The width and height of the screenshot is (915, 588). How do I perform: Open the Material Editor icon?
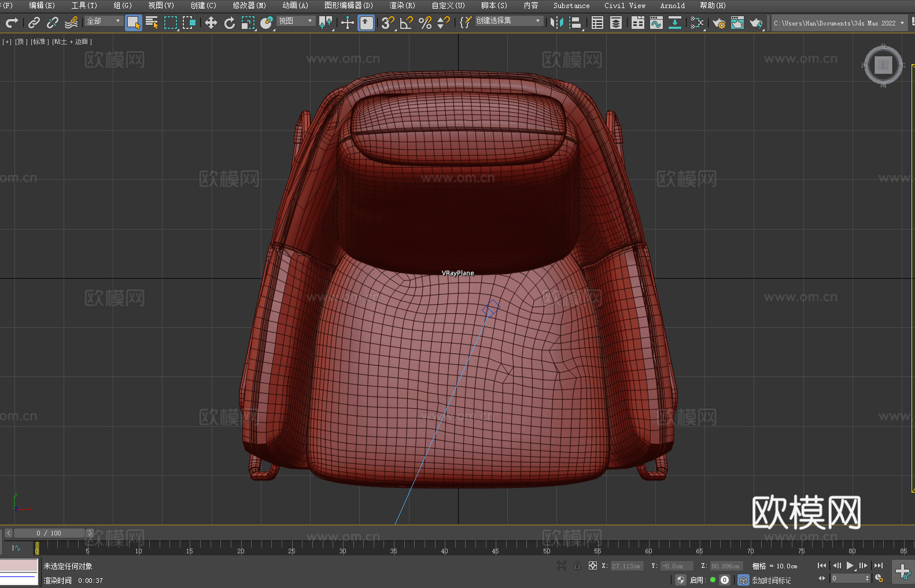[x=697, y=23]
